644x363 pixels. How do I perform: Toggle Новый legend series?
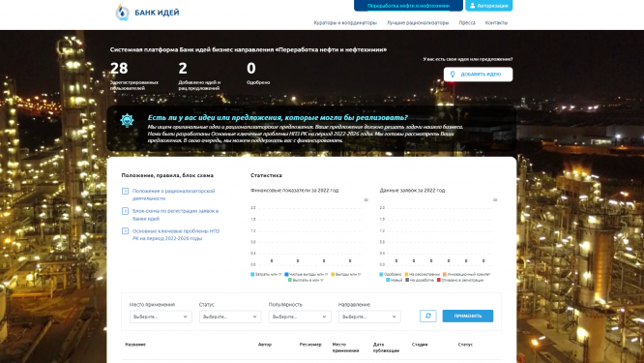pos(395,280)
